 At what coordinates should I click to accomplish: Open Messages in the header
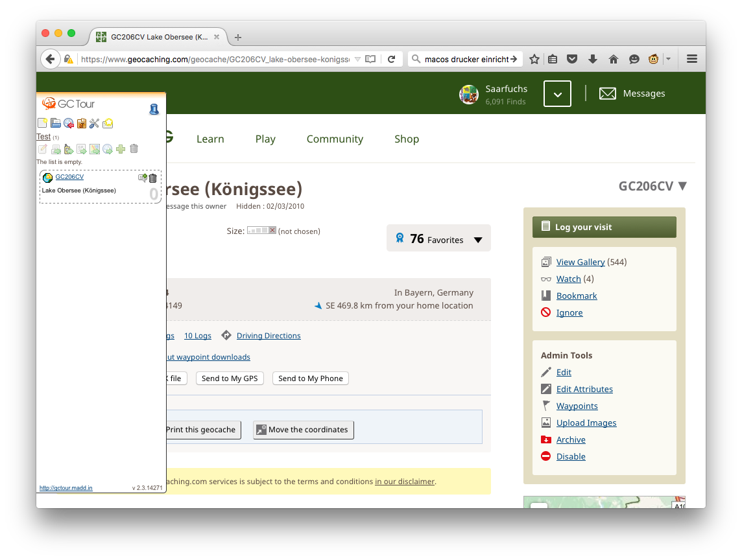[x=632, y=93]
